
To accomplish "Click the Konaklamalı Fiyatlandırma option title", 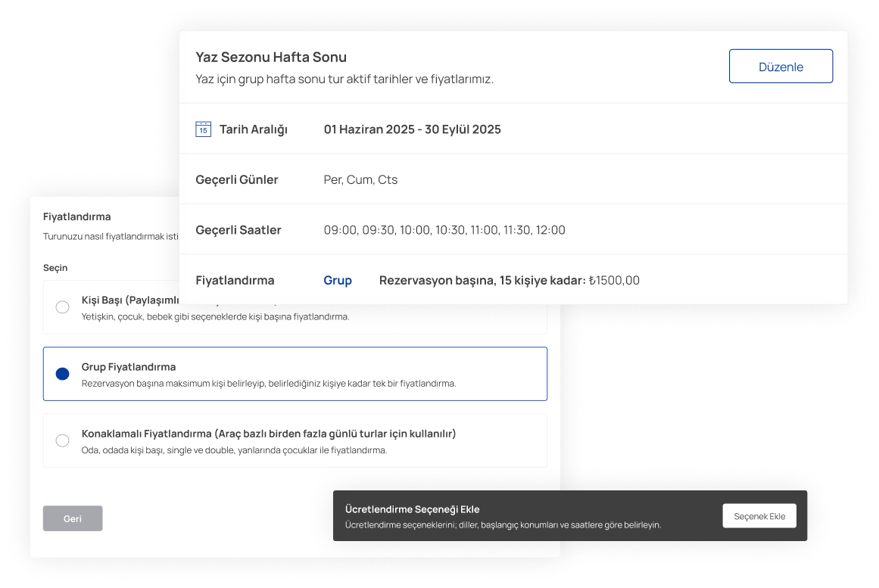I will point(268,434).
